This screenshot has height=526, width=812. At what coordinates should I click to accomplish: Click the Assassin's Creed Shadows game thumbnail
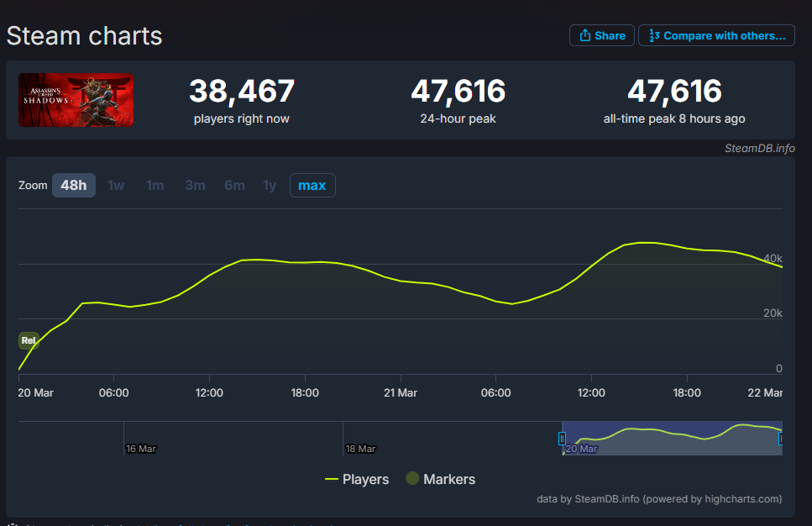click(x=76, y=100)
